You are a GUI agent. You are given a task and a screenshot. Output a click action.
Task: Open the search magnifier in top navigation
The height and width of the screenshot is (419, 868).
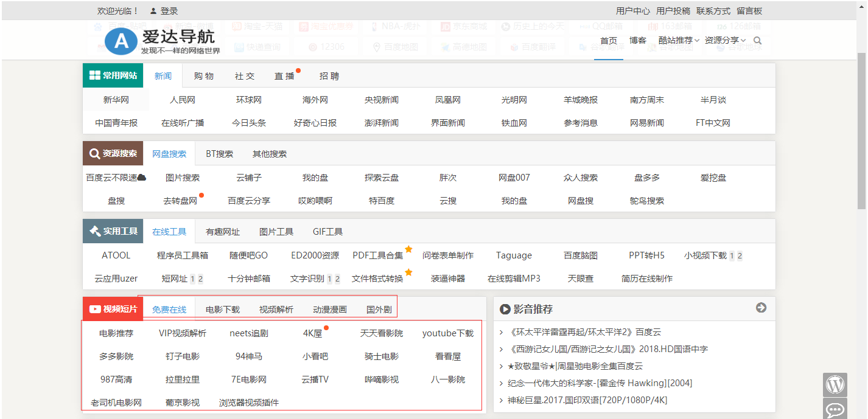tap(757, 41)
